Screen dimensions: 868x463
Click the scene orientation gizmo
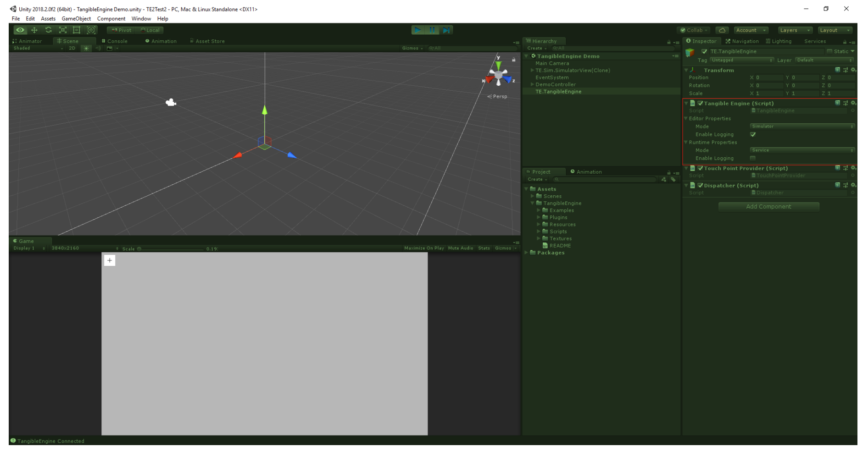(499, 76)
